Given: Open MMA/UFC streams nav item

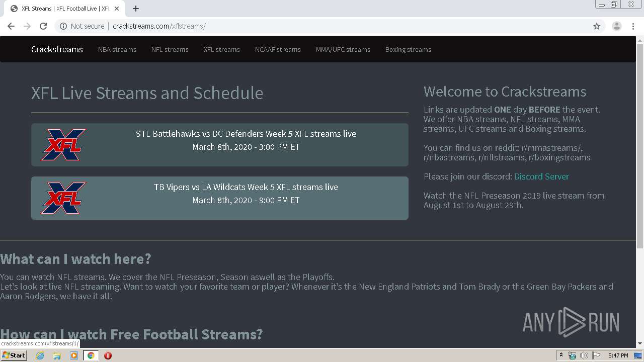Looking at the screenshot, I should pyautogui.click(x=343, y=49).
